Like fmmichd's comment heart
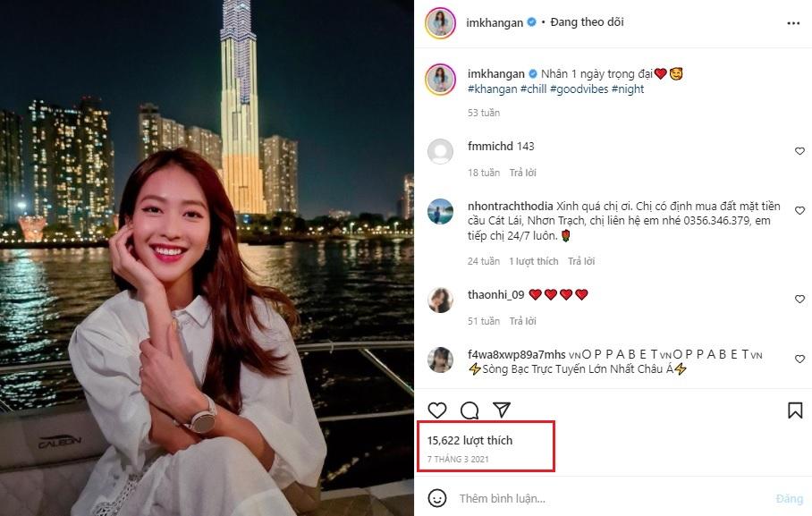 (x=799, y=151)
